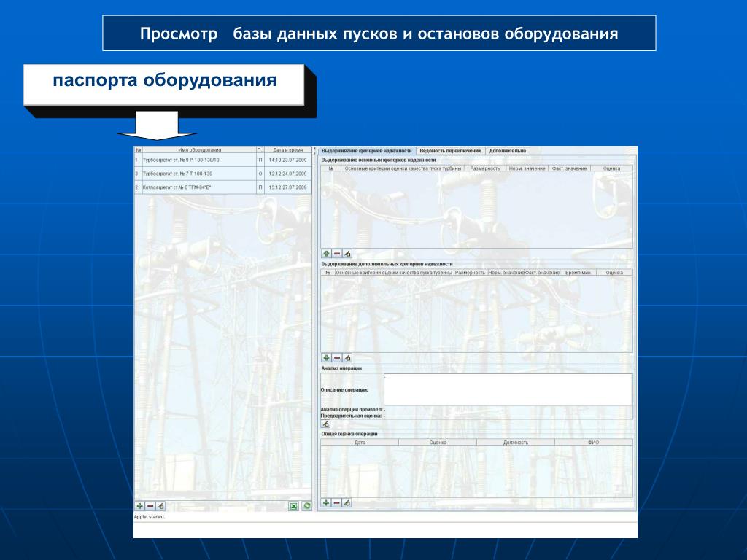
Task: Select row Котлоагрегат ст.№ 6 ТГМ-84"Б"
Action: 222,187
